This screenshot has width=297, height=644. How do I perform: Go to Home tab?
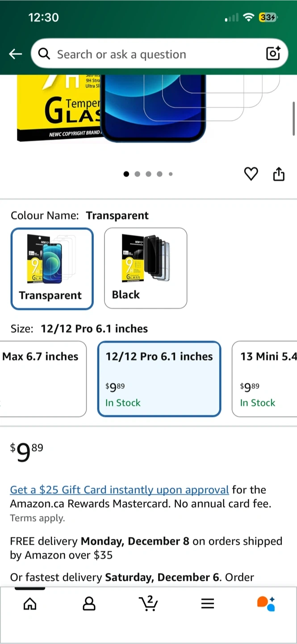coord(30,604)
